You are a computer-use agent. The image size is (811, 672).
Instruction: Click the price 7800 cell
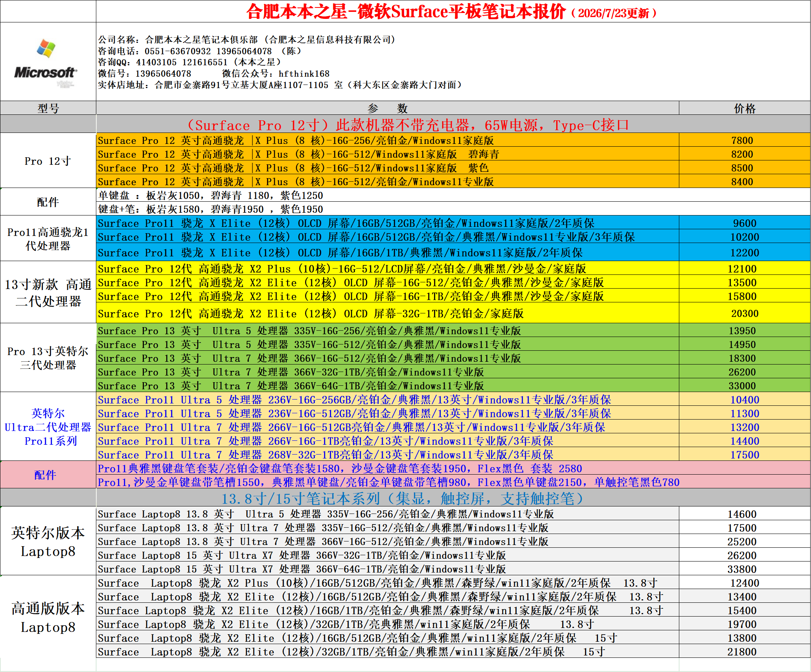(745, 140)
